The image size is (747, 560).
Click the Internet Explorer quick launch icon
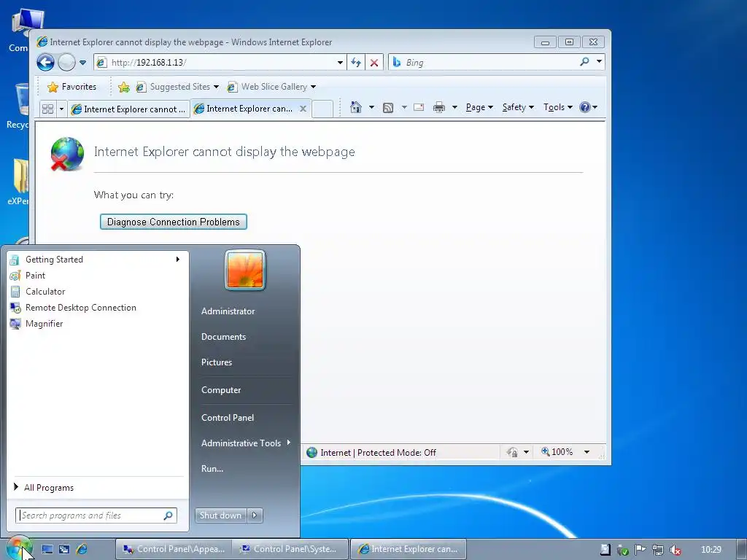(x=82, y=549)
